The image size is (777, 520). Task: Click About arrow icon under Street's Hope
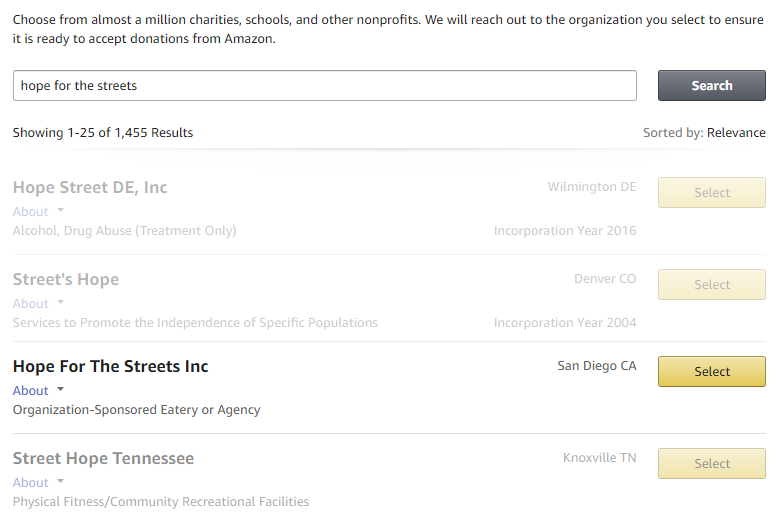tap(60, 303)
